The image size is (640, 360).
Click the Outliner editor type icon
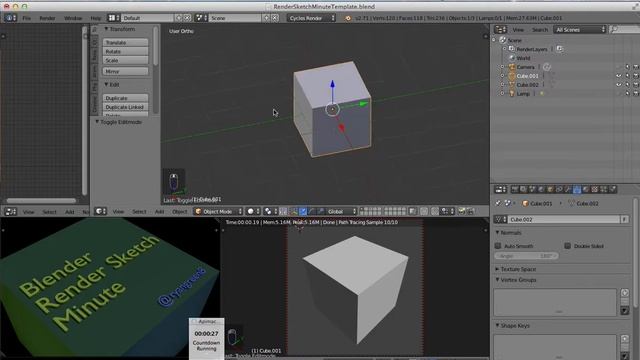[500, 29]
